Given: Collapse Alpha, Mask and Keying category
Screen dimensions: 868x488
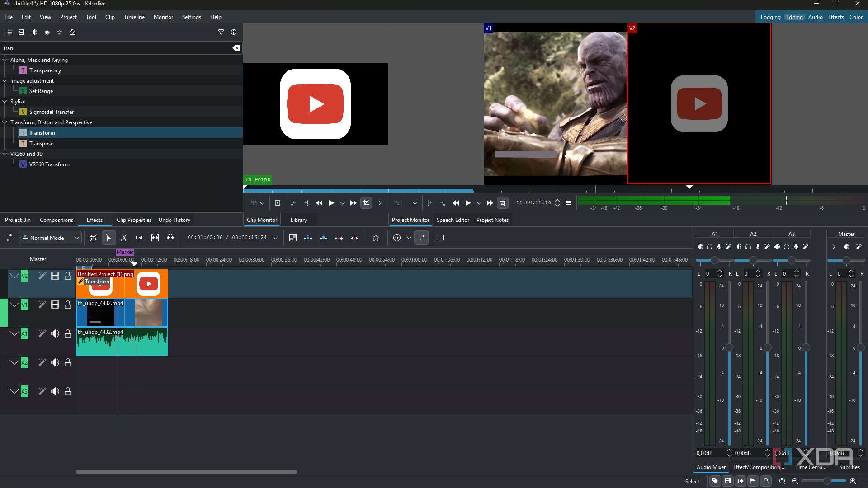Looking at the screenshot, I should coord(5,60).
